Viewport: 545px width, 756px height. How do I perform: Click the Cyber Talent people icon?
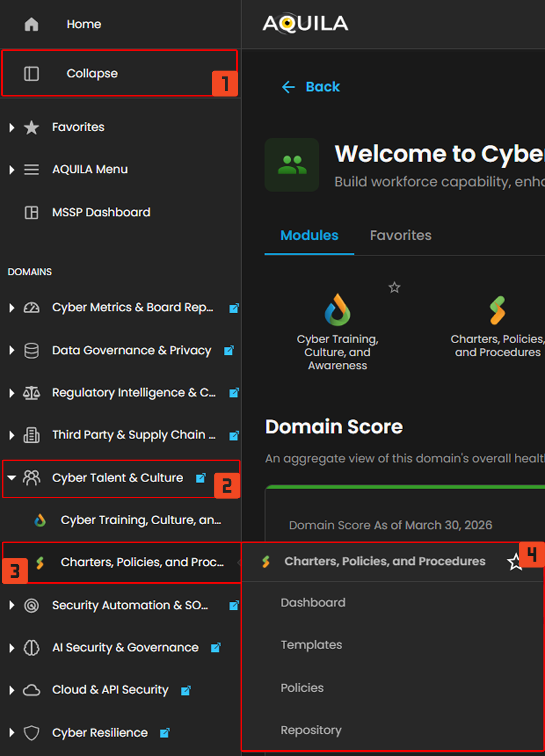point(31,478)
